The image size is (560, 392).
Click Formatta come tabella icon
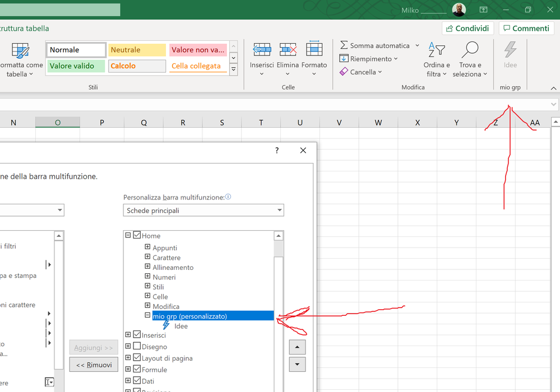tap(21, 52)
